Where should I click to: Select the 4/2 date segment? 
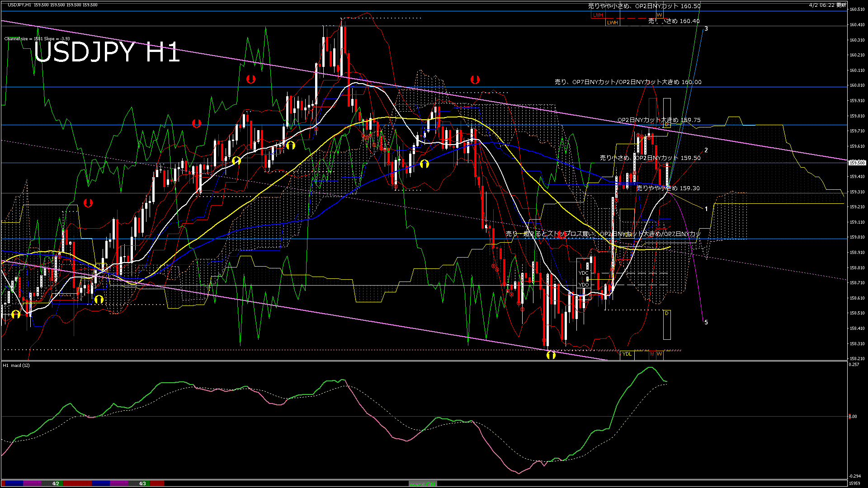tap(55, 483)
